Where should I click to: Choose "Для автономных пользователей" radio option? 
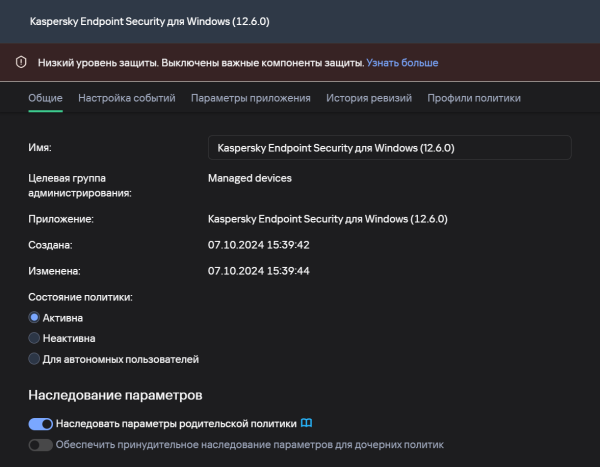35,359
